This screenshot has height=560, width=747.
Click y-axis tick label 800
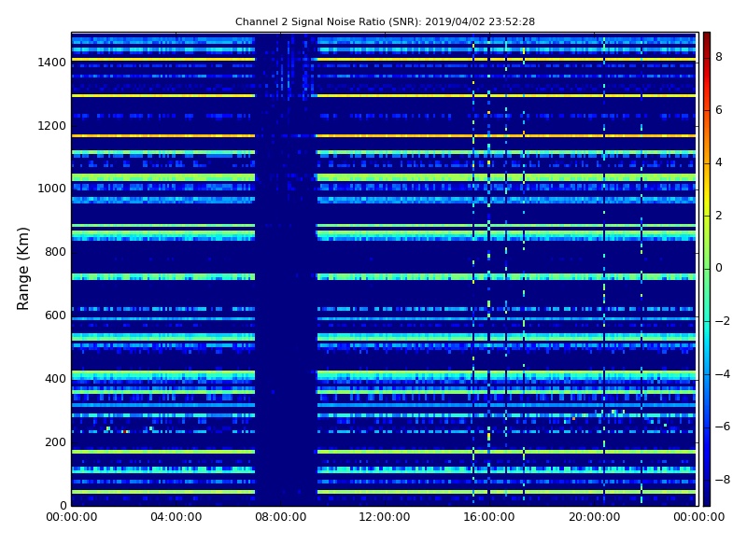[55, 252]
